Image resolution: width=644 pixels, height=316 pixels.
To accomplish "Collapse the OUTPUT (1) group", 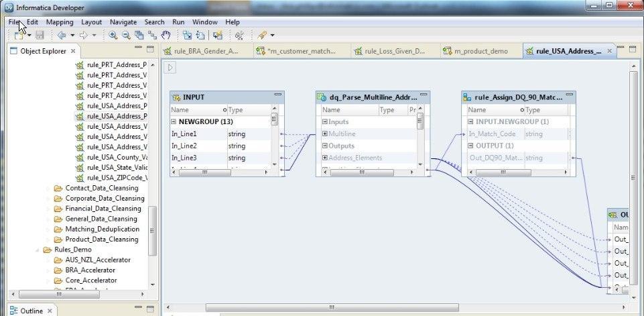I will click(470, 146).
